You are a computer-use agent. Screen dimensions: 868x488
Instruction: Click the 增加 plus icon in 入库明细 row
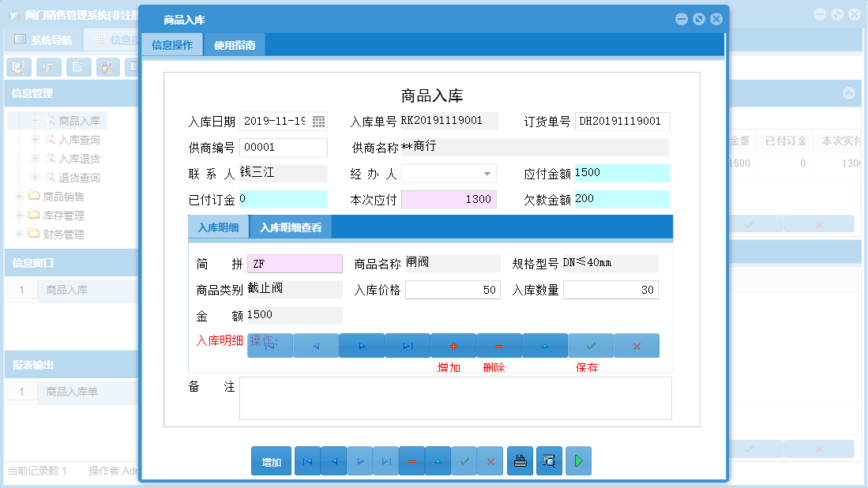pyautogui.click(x=453, y=345)
